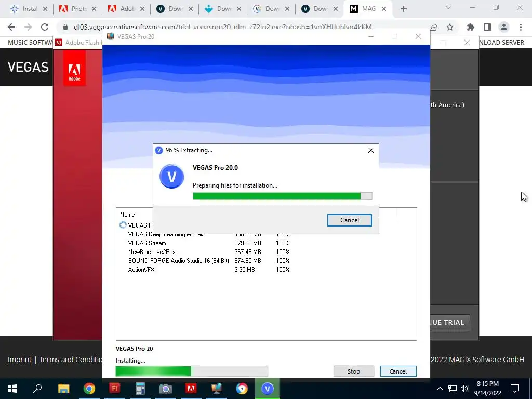This screenshot has width=532, height=399.
Task: Open the VEGAS V icon in the taskbar
Action: 268,389
